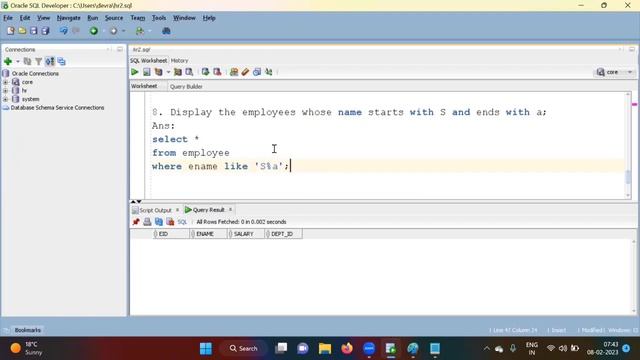Viewport: 640px width, 360px height.
Task: Open the Tools menu
Action: pos(159,18)
